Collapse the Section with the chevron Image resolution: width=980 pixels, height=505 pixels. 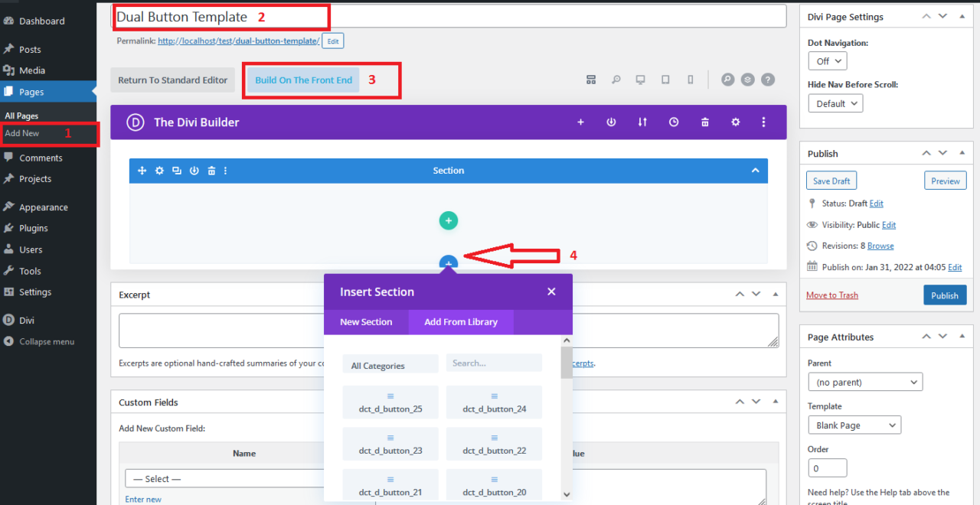(755, 171)
